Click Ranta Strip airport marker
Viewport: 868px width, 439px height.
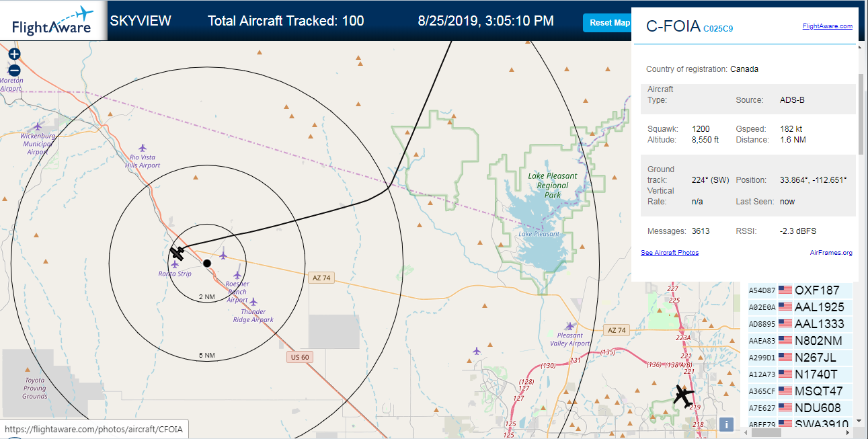[175, 264]
